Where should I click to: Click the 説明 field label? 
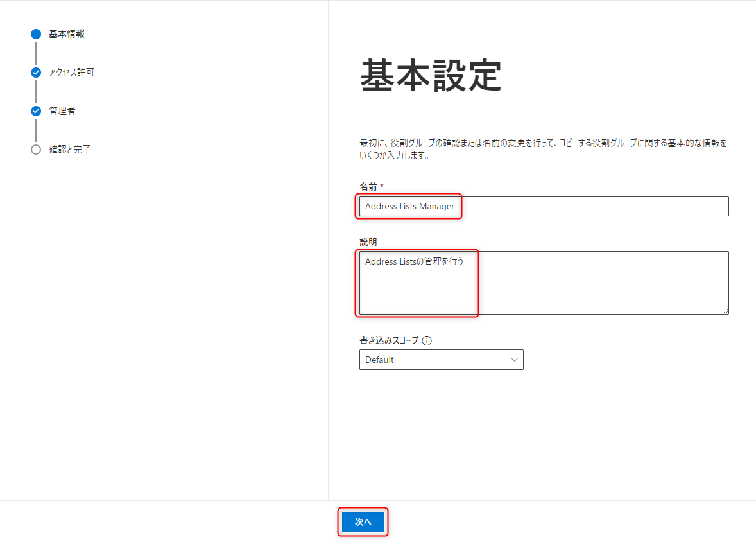(368, 242)
